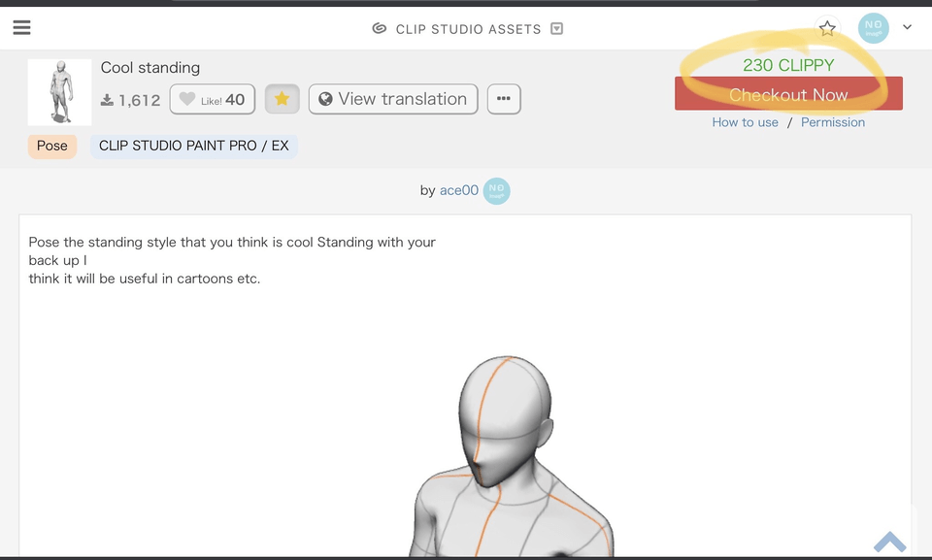Click Checkout Now button

click(x=788, y=94)
